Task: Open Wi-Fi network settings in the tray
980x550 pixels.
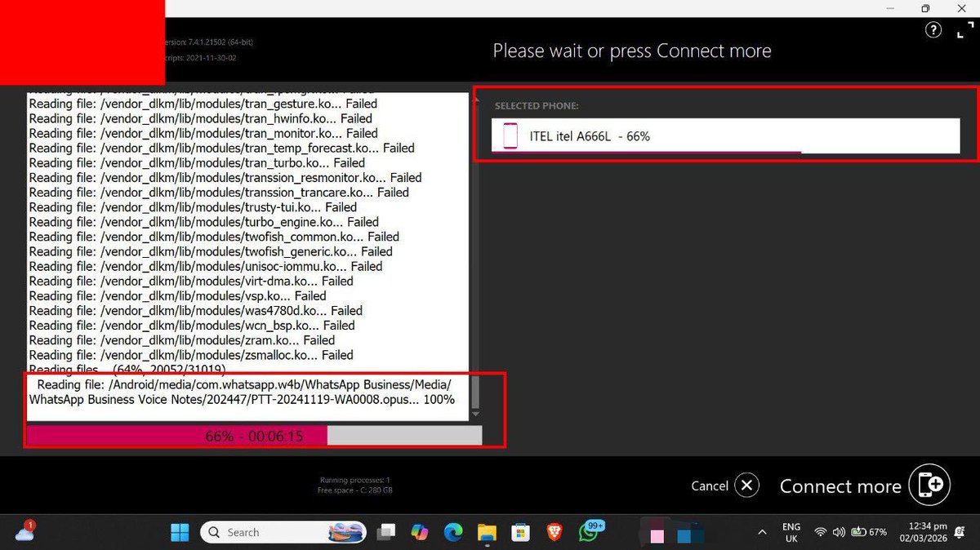Action: click(x=820, y=532)
